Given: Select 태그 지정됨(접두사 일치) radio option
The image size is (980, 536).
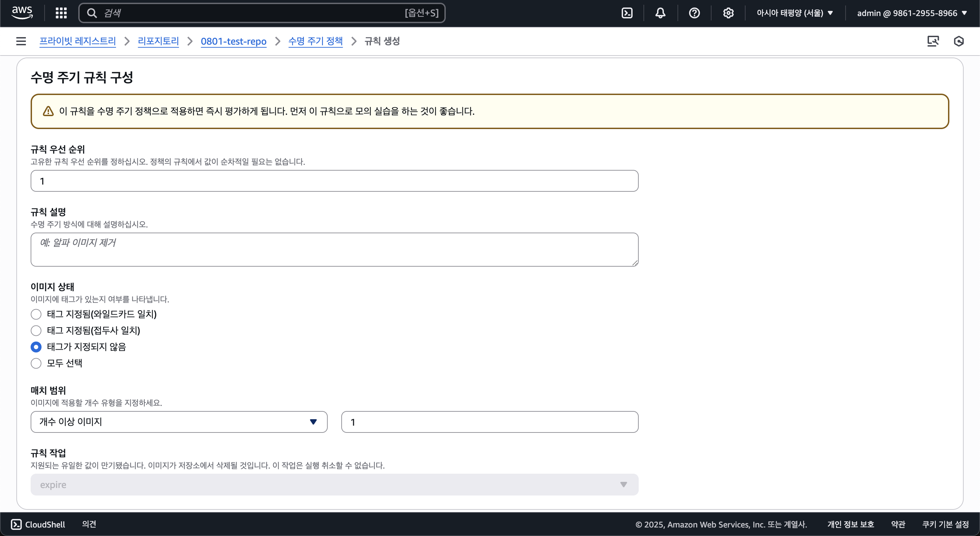Looking at the screenshot, I should pyautogui.click(x=36, y=330).
